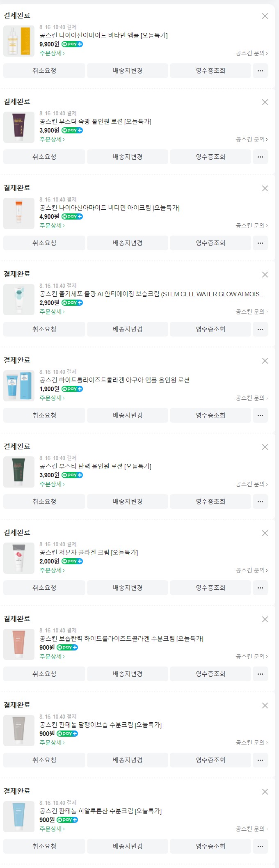Screen dimensions: 279x868
Task: Click 공스킨 문의 on the panthenol snail cream order
Action: click(252, 743)
